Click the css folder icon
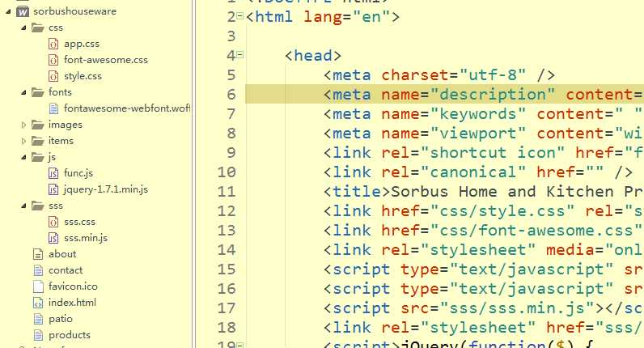 point(38,28)
